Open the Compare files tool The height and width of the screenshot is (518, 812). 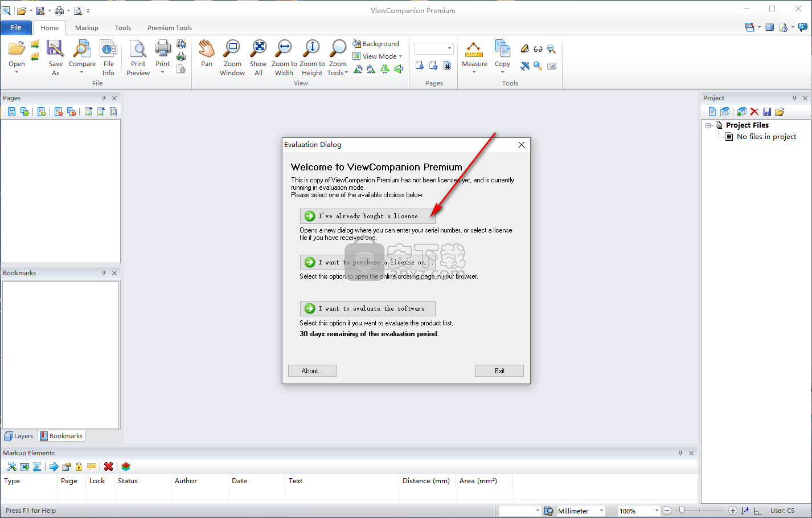(x=82, y=49)
